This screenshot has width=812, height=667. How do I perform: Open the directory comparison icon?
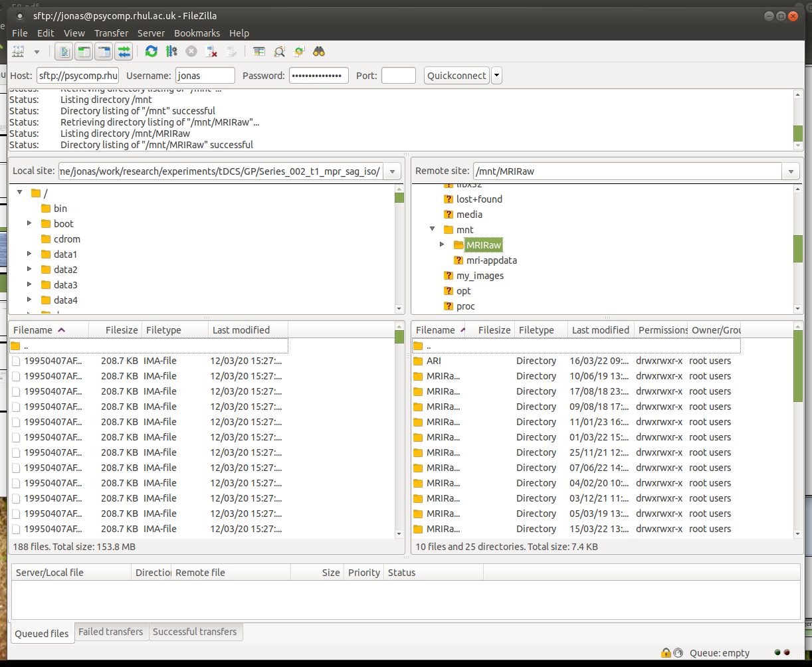point(280,51)
